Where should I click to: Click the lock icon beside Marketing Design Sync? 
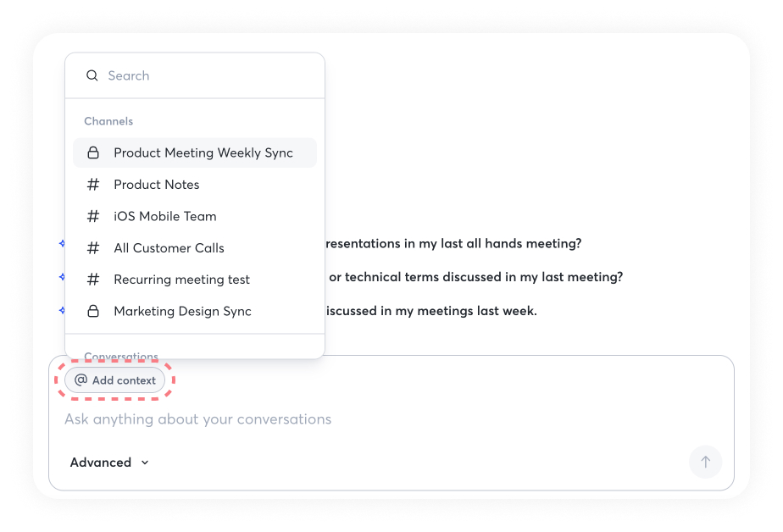pos(94,311)
